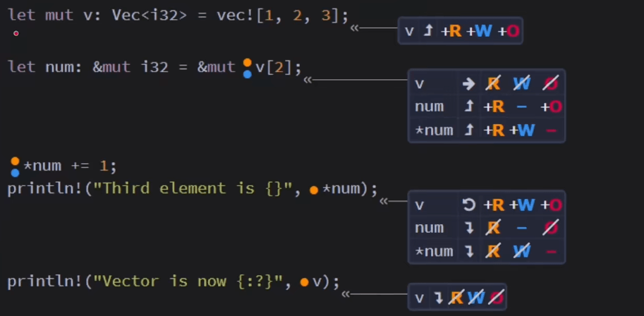This screenshot has width=644, height=316.
Task: Click struck-through W in the *num row with down arrow
Action: point(522,252)
